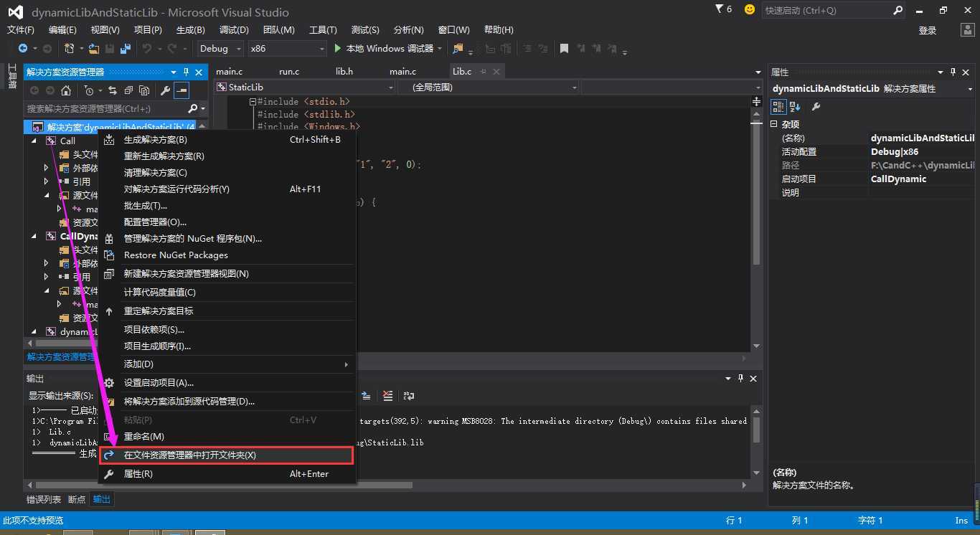Open the editor tab overflow dropdown

coord(758,72)
